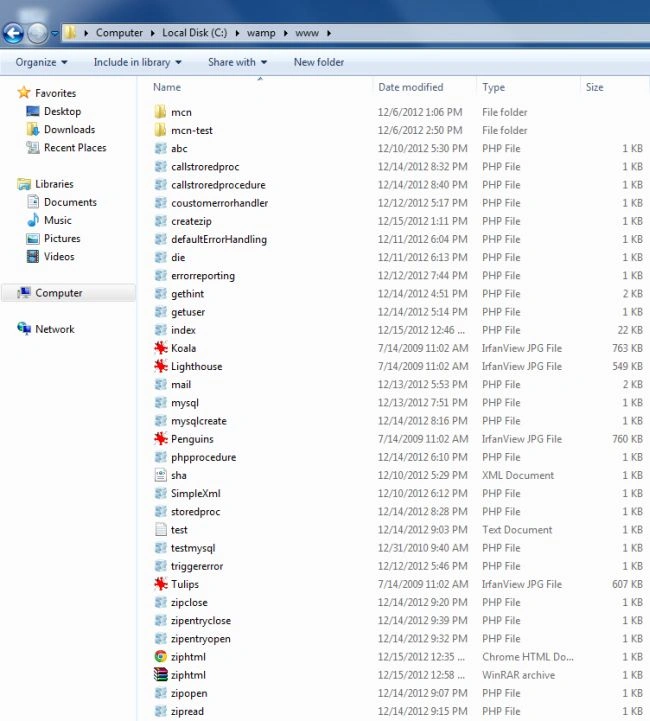The image size is (650, 721).
Task: Select the ziphtml Chrome HTML icon
Action: click(x=160, y=657)
